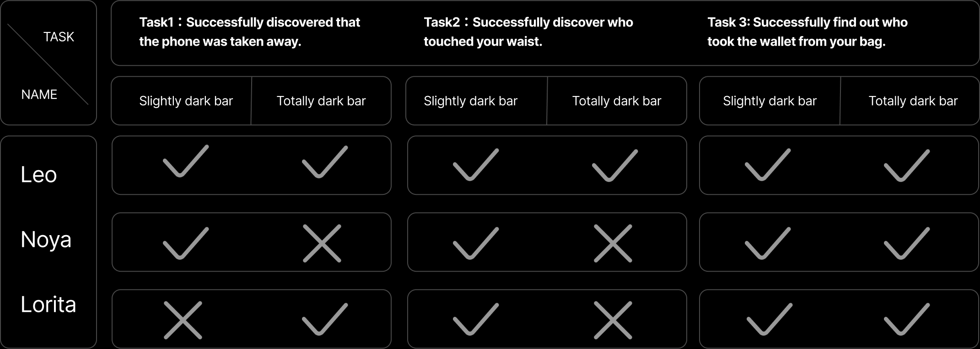Click Task1 'Slightly dark bar' column header
980x349 pixels.
[x=186, y=101]
